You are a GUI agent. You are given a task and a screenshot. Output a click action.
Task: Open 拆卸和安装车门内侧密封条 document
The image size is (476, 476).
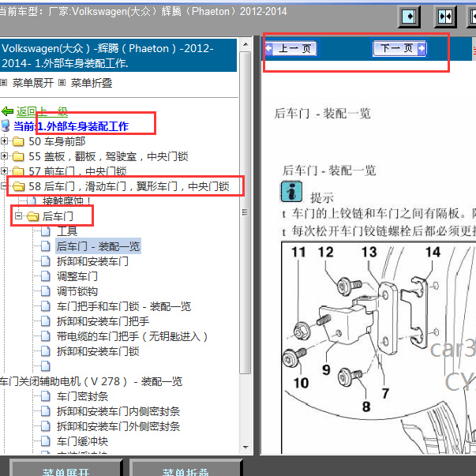click(x=118, y=411)
